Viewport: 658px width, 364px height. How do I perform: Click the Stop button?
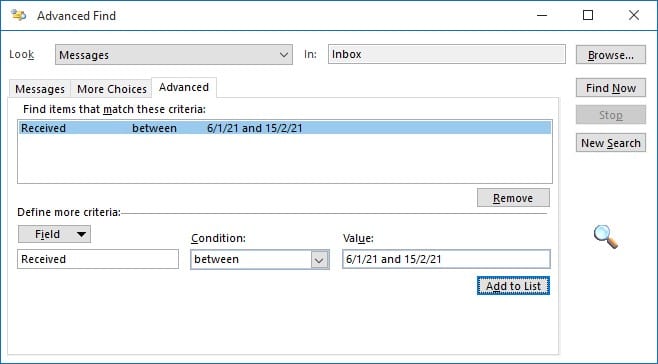pos(611,115)
